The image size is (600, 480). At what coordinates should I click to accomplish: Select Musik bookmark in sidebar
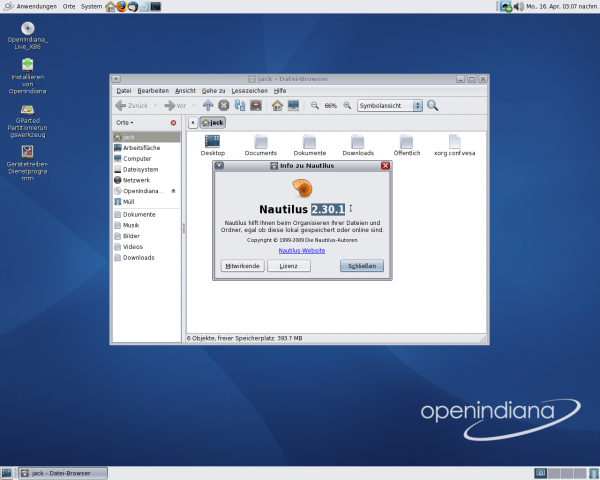(146, 225)
